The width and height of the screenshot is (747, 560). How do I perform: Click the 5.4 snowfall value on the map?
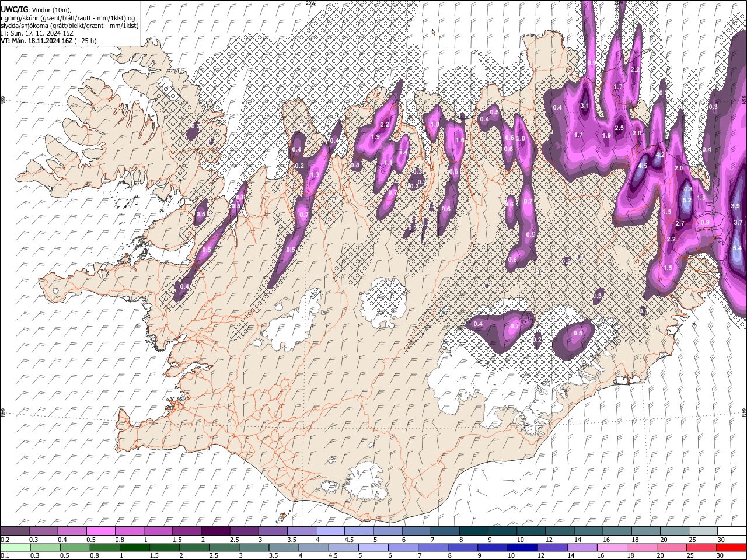tap(736, 249)
